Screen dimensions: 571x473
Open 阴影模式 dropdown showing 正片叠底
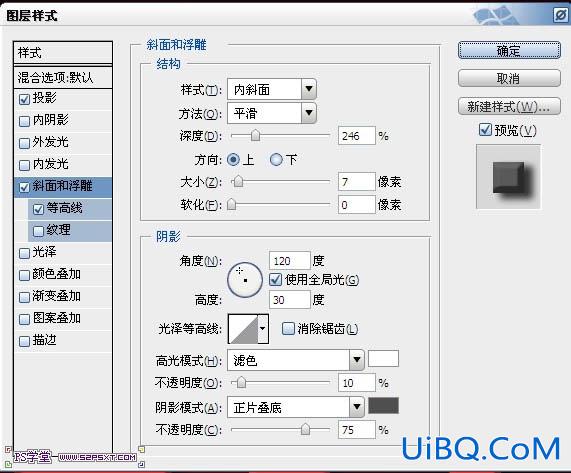tap(295, 407)
